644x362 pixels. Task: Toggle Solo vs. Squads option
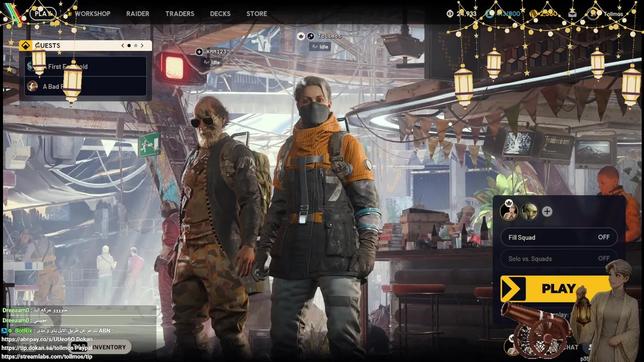(x=559, y=258)
